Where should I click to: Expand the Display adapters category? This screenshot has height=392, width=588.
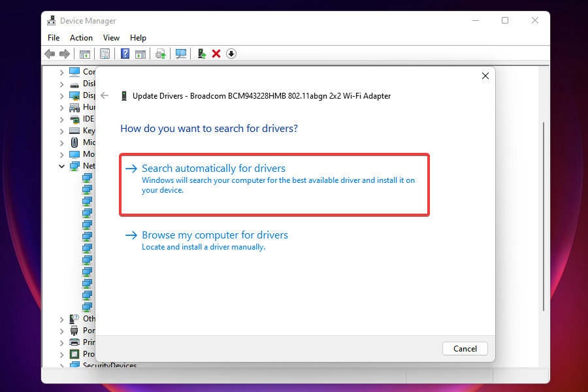(61, 95)
